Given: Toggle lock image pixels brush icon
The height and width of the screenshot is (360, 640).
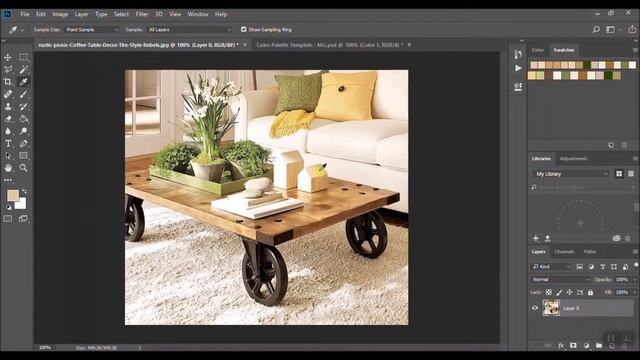Looking at the screenshot, I should pos(559,292).
